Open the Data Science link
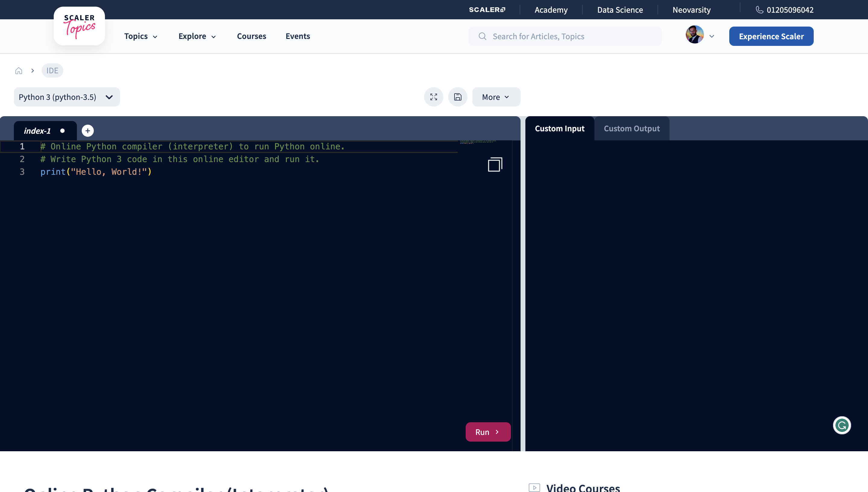868x492 pixels. pyautogui.click(x=620, y=10)
